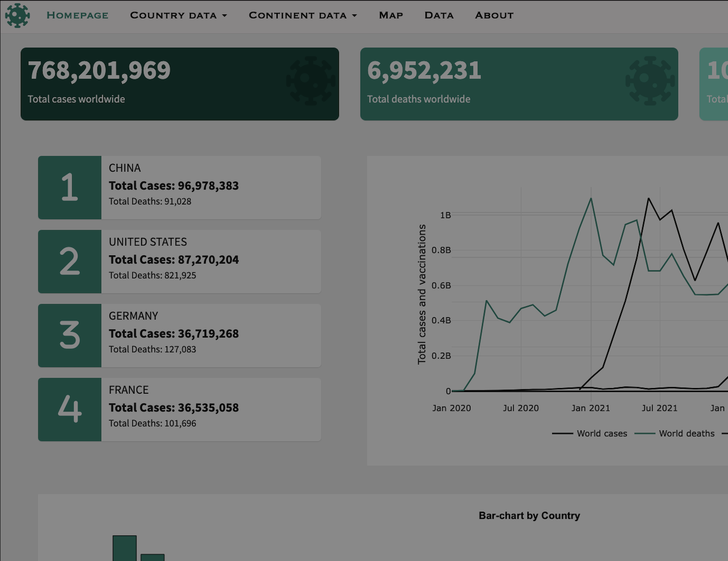The image size is (728, 561).
Task: Go to the Data page
Action: (x=439, y=15)
